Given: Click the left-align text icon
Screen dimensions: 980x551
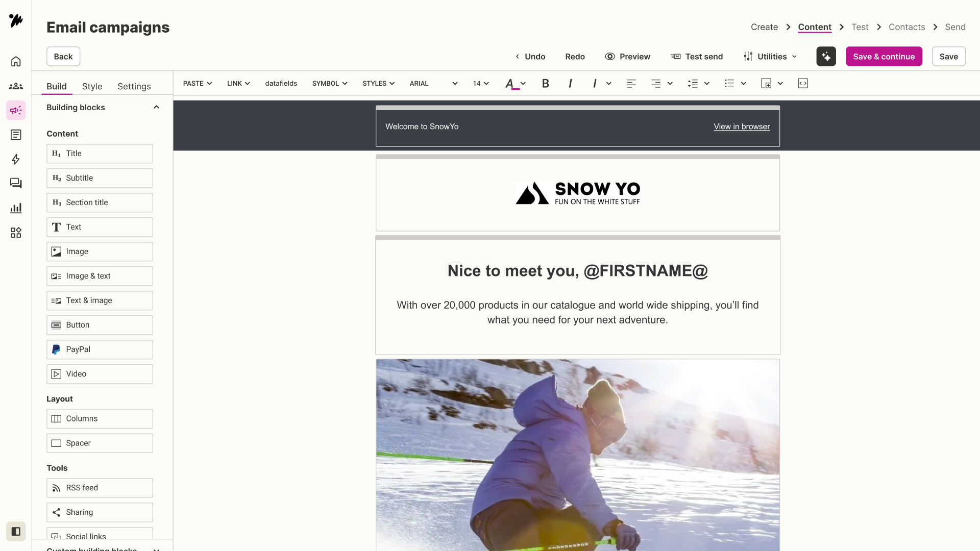Looking at the screenshot, I should coord(631,84).
